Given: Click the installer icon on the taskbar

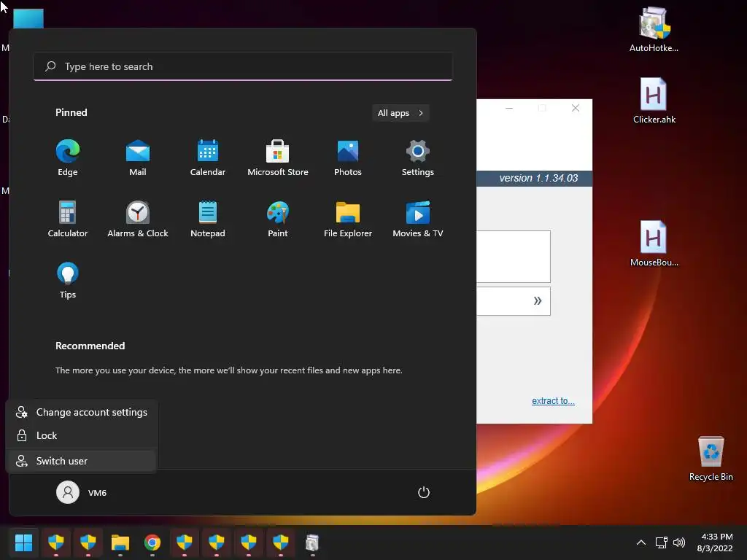Looking at the screenshot, I should coord(312,542).
